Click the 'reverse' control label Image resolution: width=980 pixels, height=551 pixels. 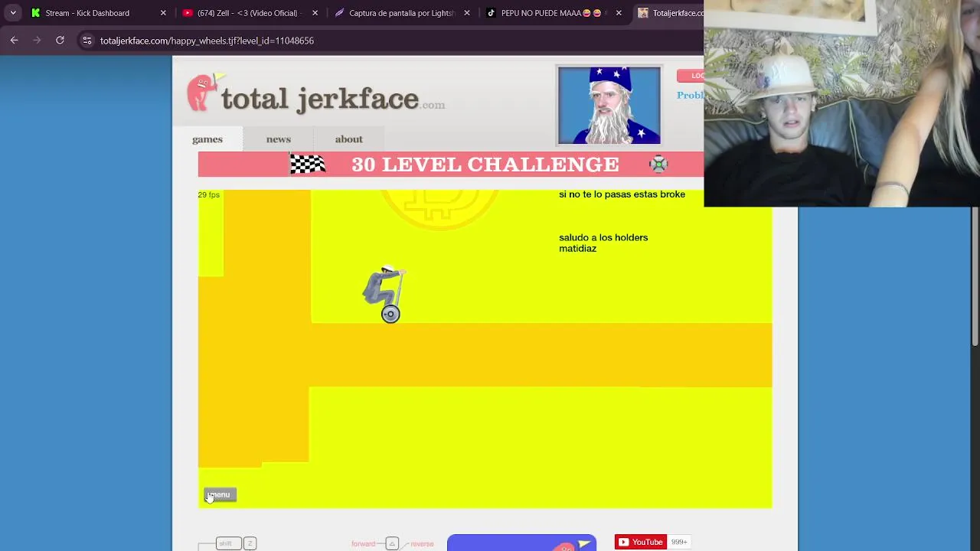coord(422,544)
